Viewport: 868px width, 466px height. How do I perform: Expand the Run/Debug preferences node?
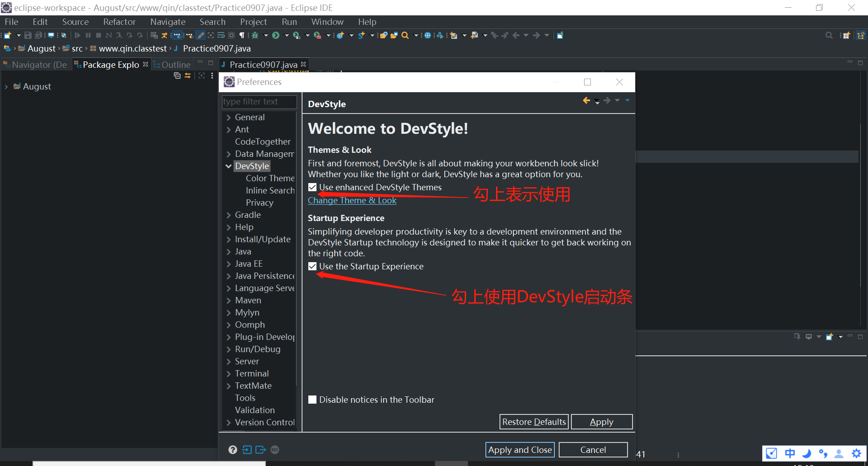(x=229, y=349)
